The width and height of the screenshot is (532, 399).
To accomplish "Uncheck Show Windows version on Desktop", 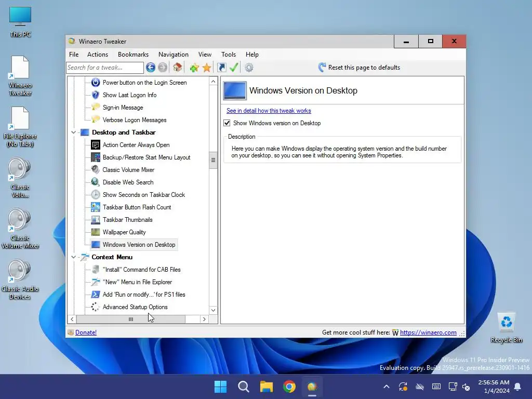I will 227,123.
